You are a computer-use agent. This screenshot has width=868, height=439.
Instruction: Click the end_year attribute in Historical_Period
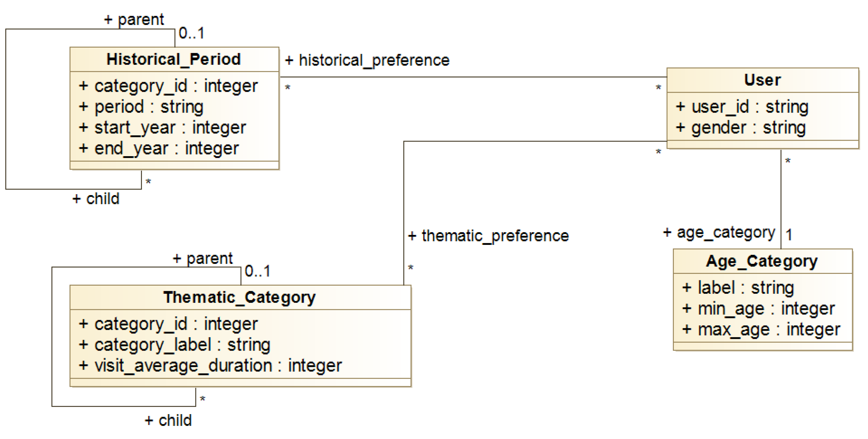[159, 149]
